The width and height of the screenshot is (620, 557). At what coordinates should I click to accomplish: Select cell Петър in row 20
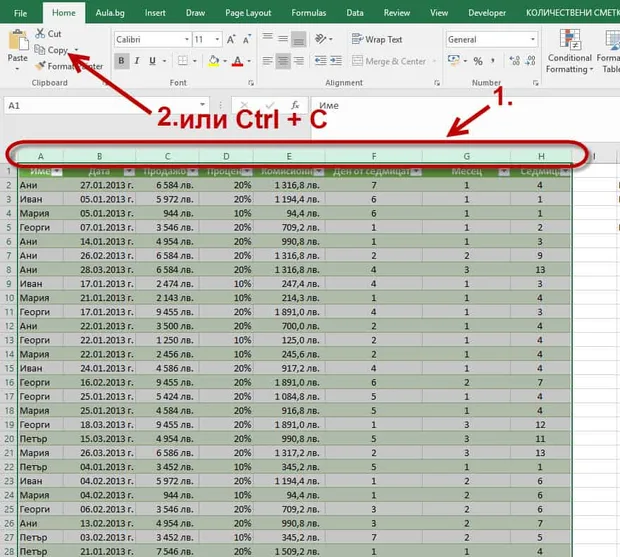click(x=41, y=438)
